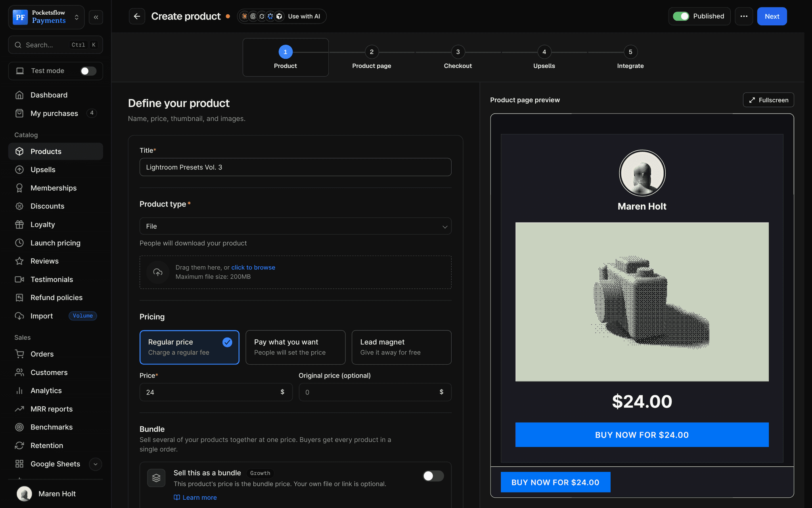Go to the Loyalty section
812x508 pixels.
coord(56,224)
